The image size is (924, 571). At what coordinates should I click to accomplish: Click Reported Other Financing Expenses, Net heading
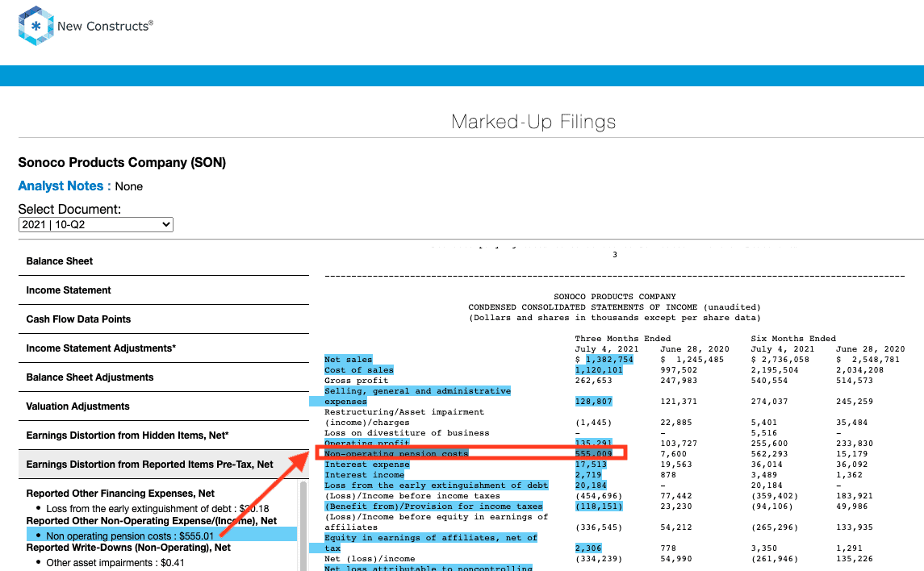[x=120, y=494]
